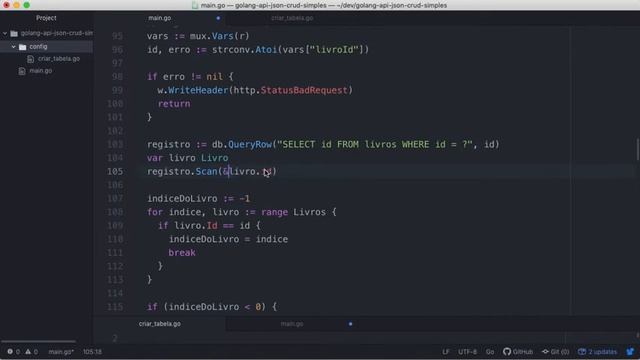Click modified dot on bottom main.go tab
Screen dimensions: 640x360
pyautogui.click(x=350, y=324)
